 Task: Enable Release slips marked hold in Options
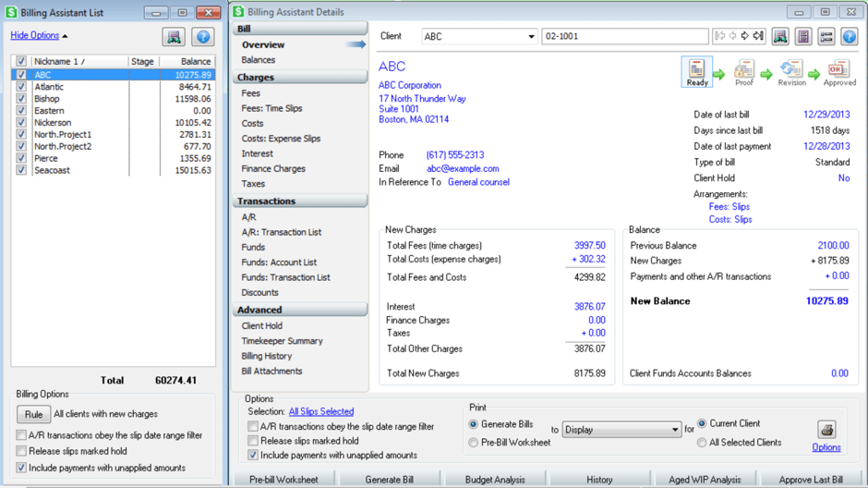tap(253, 441)
